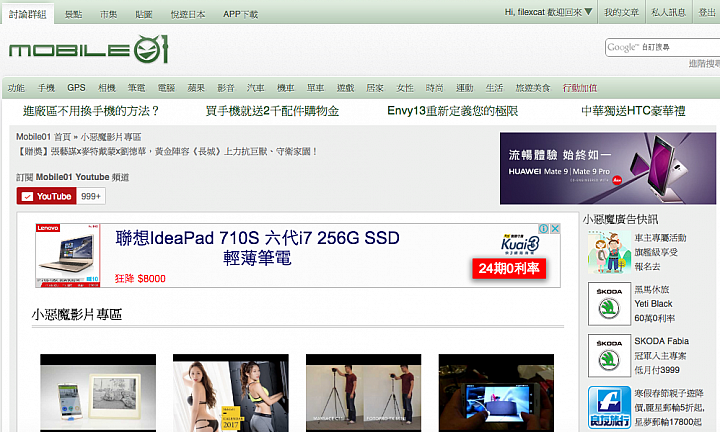
Task: Open the 討論群組 tab
Action: [x=28, y=14]
